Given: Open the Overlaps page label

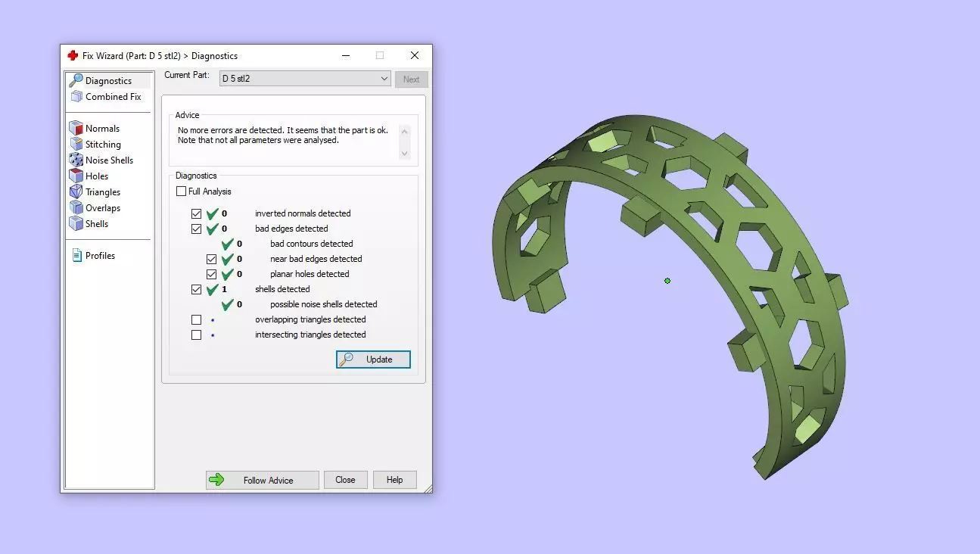Looking at the screenshot, I should (103, 208).
